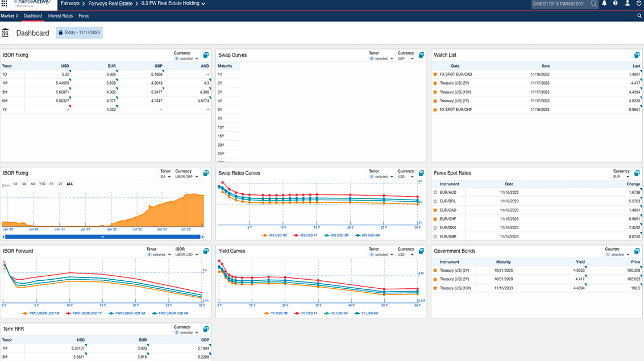644x361 pixels.
Task: Click the Watch List panel copy icon
Action: click(x=637, y=55)
